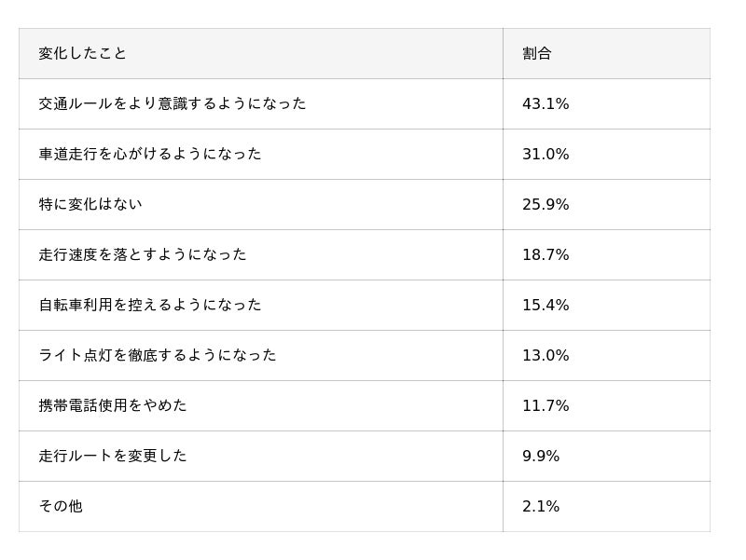Image resolution: width=746 pixels, height=560 pixels.
Task: Select the 43.1% value cell
Action: [607, 103]
